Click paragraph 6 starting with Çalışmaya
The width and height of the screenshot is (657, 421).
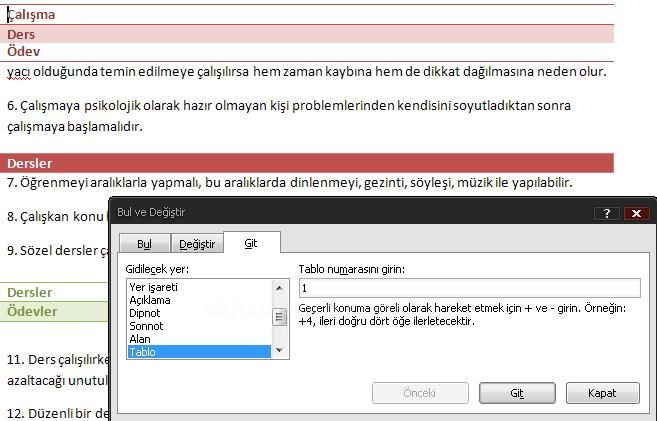(289, 116)
